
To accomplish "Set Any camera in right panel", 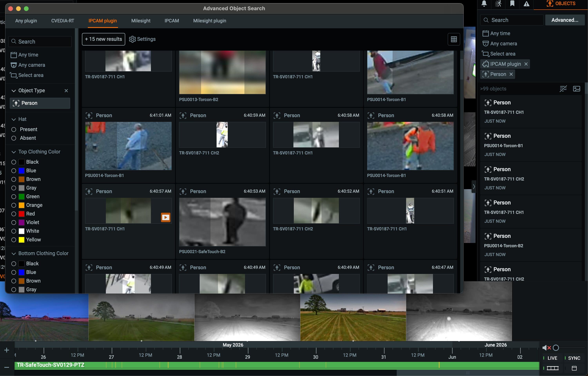I will click(500, 44).
